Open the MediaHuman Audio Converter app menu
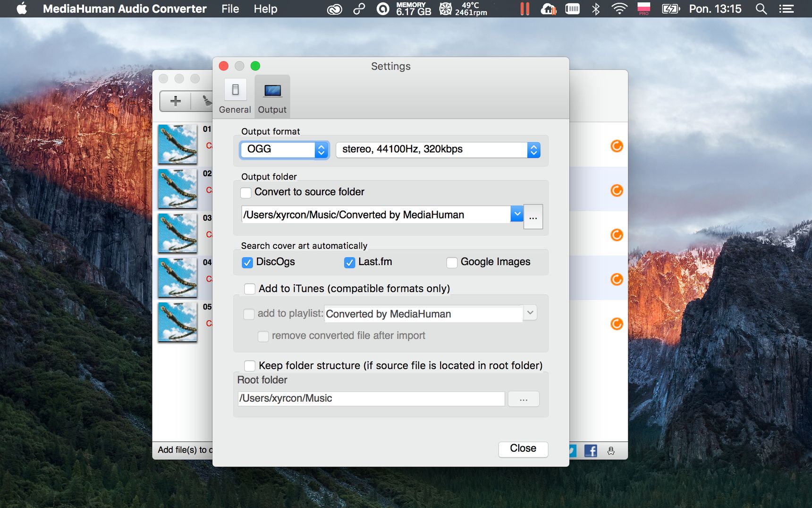The image size is (812, 508). (x=125, y=9)
